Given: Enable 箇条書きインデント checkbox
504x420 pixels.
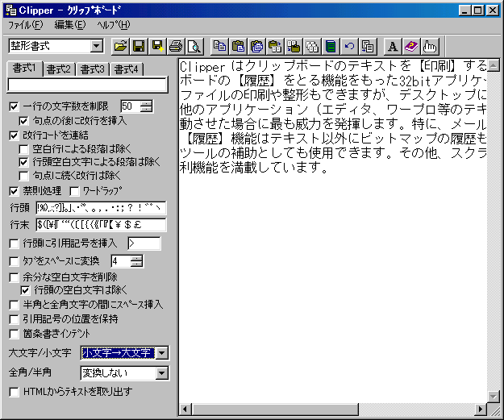Looking at the screenshot, I should pos(14,335).
